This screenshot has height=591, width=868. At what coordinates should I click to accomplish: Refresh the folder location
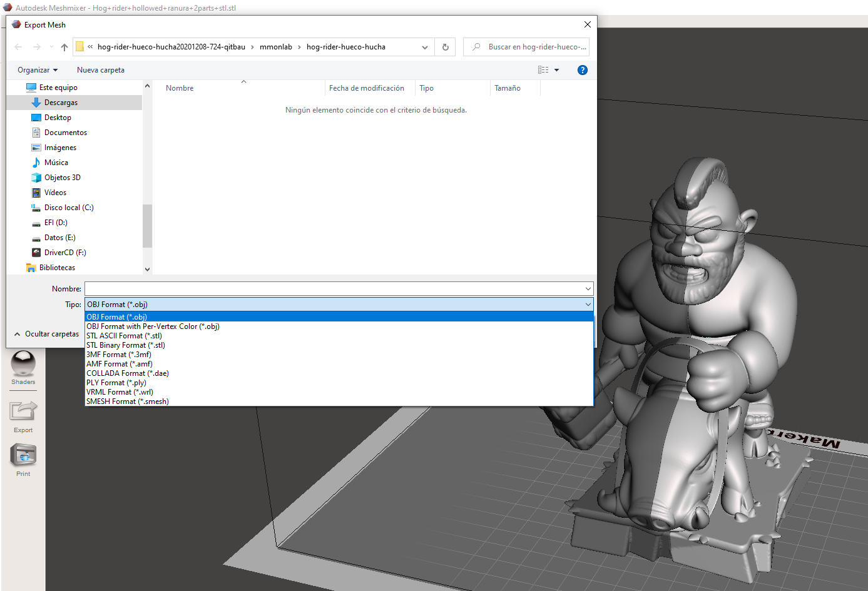[x=446, y=47]
